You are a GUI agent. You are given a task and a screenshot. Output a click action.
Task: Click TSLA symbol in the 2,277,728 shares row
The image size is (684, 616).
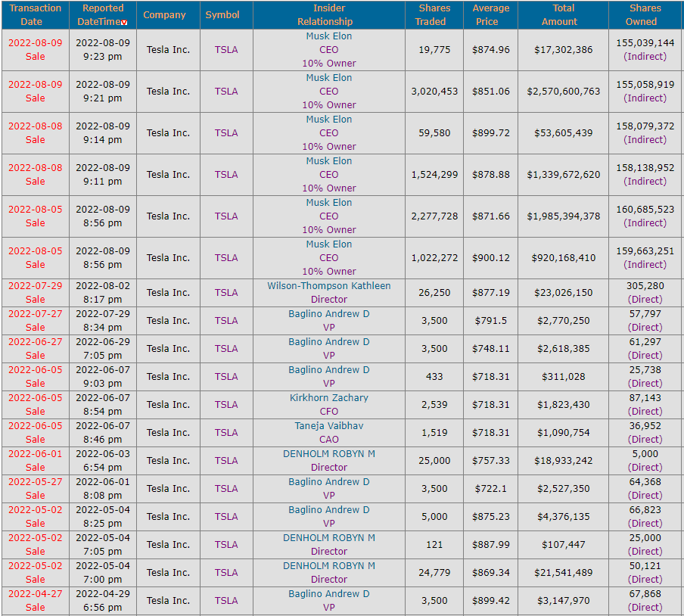click(226, 216)
